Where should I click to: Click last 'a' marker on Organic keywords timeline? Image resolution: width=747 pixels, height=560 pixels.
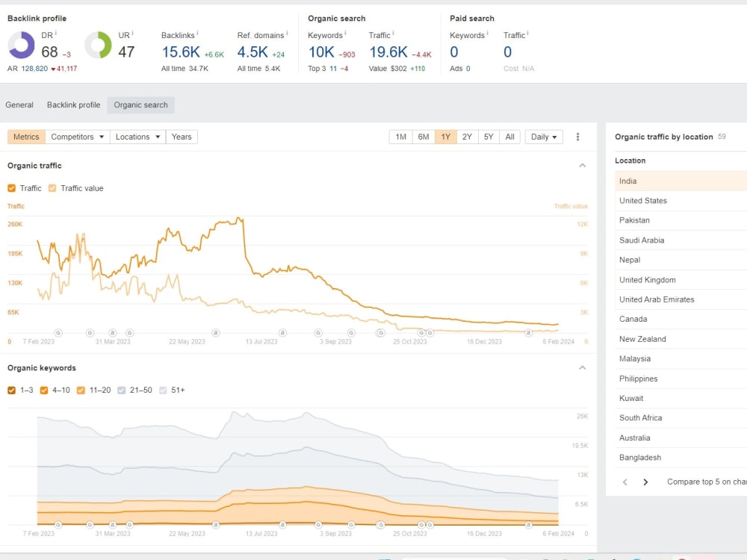528,524
